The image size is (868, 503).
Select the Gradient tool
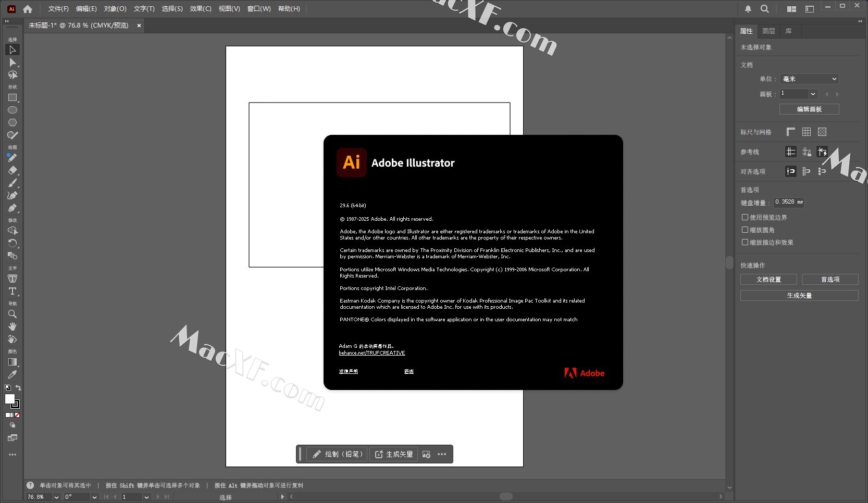pos(13,362)
